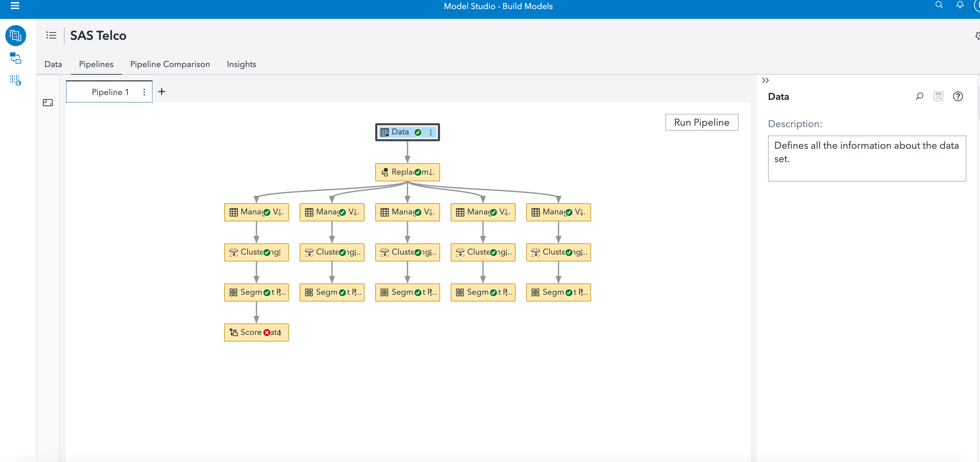Open the Explore Data sidebar icon
The image size is (980, 462).
[x=16, y=80]
